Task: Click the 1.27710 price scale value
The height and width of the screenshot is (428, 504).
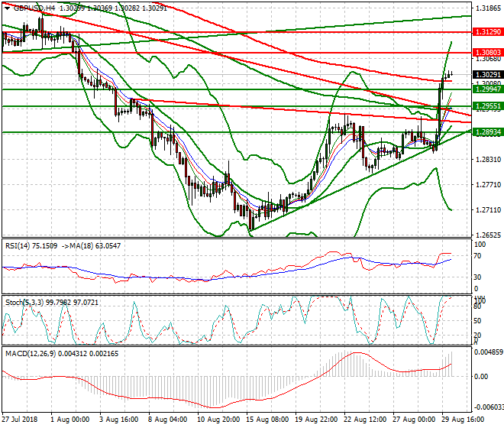Action: click(x=488, y=185)
